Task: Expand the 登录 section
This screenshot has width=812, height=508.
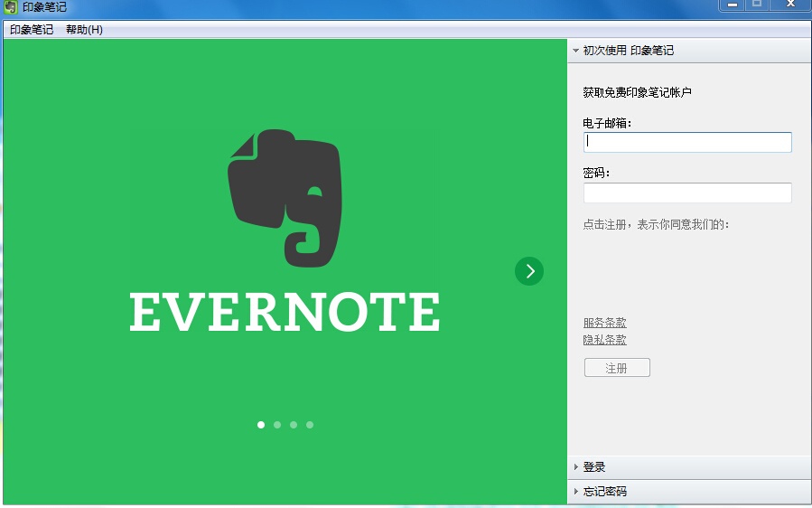Action: [594, 467]
